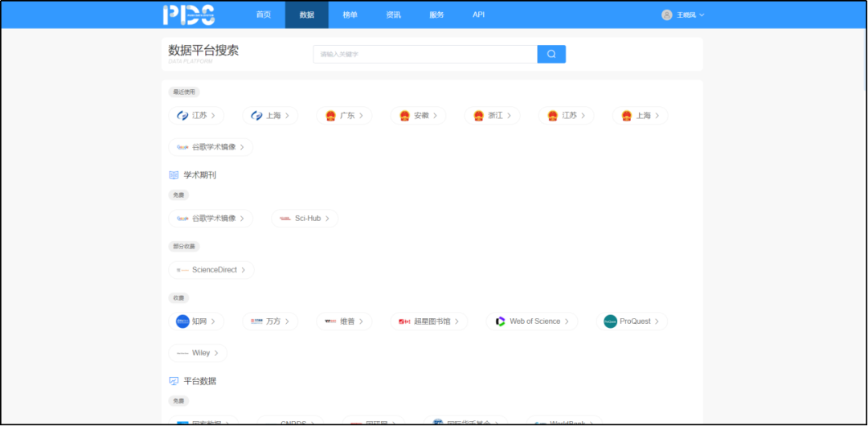Click the 免费 tag under 平台数据
Screen dimensions: 868x426
178,400
